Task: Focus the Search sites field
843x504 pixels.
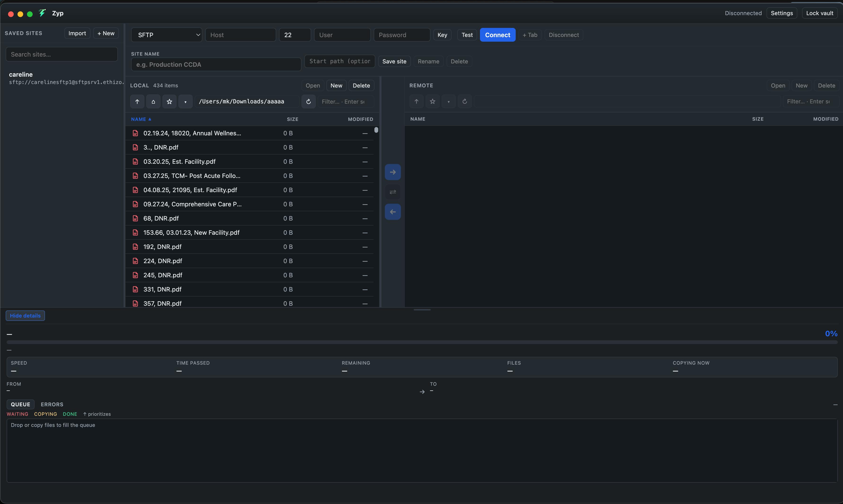Action: (x=62, y=54)
